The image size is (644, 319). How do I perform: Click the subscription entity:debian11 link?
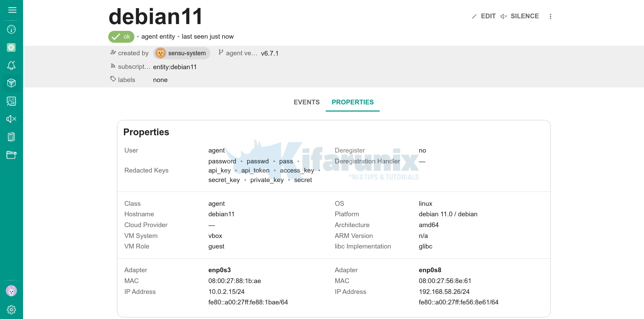[x=175, y=67]
